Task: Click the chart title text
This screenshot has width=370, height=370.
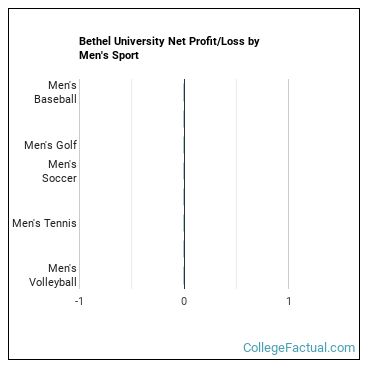Action: [169, 48]
